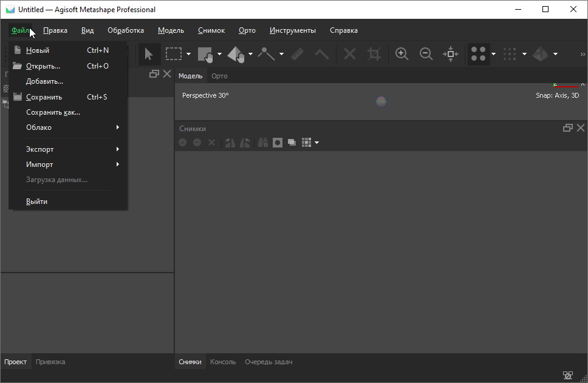588x383 pixels.
Task: Reset the view to fit model
Action: [x=450, y=54]
